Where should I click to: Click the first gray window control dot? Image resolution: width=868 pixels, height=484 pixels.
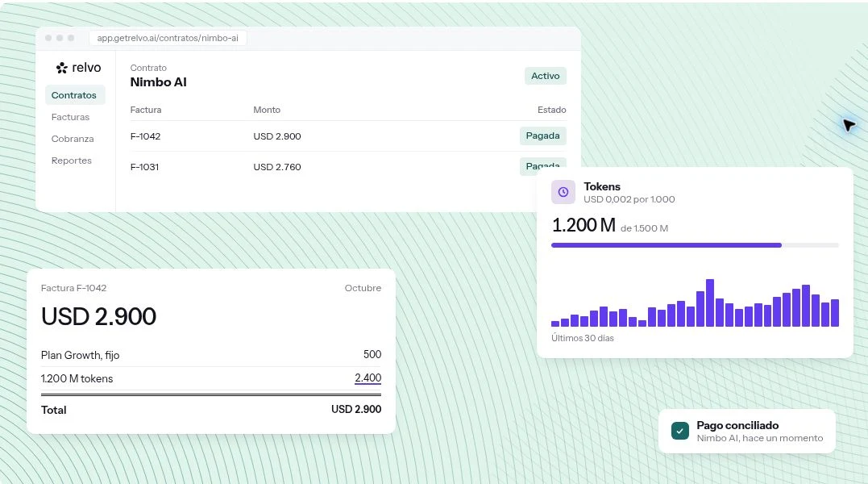point(48,38)
